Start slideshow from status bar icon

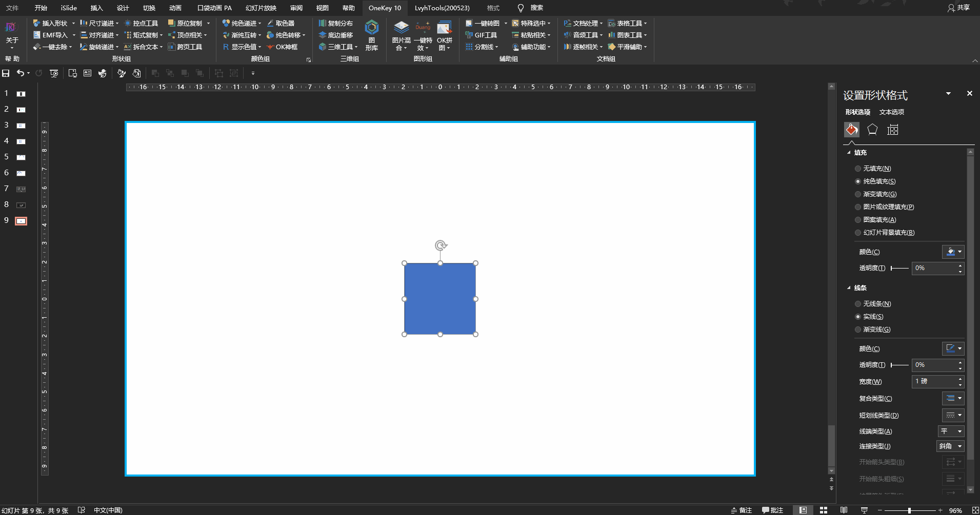[864, 510]
